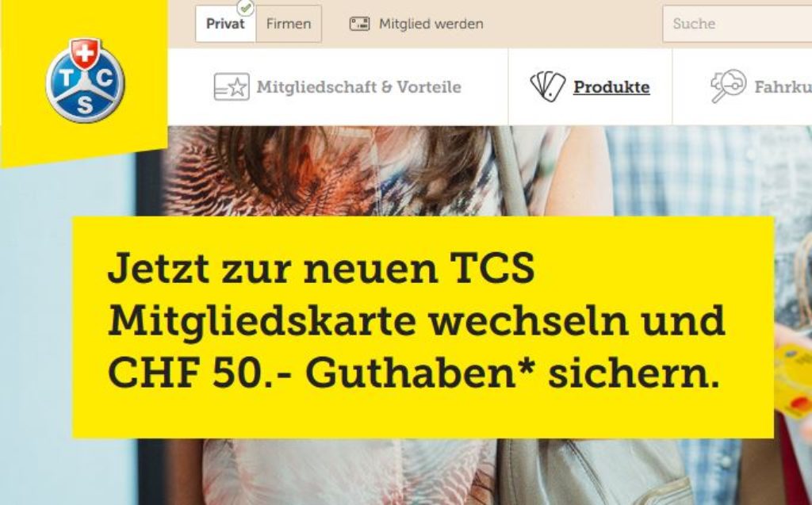This screenshot has width=812, height=505.
Task: Open the TCS logo home link
Action: point(86,80)
